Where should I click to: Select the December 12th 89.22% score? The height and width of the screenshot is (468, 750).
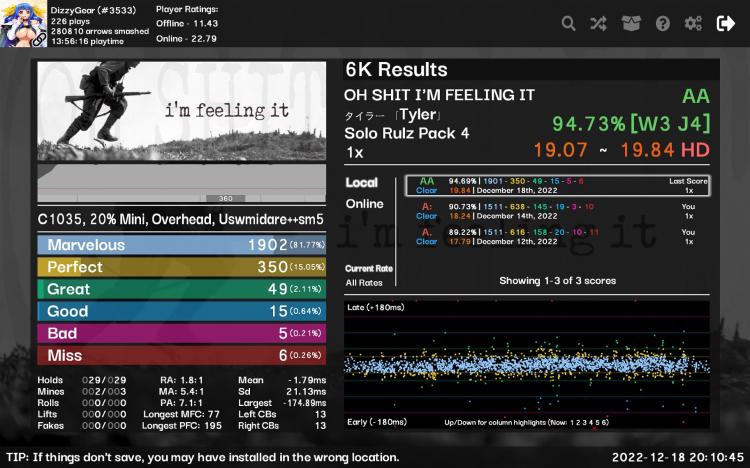tap(558, 237)
